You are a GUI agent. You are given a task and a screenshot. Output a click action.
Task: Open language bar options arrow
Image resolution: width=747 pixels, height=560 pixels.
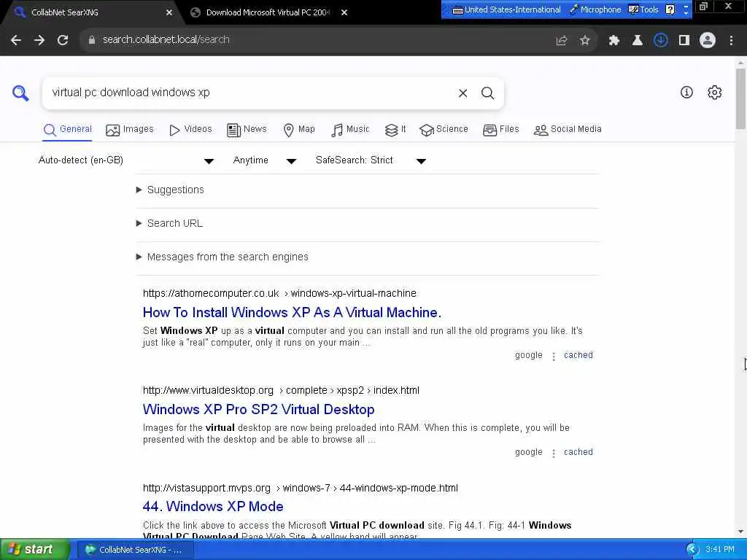pyautogui.click(x=686, y=12)
